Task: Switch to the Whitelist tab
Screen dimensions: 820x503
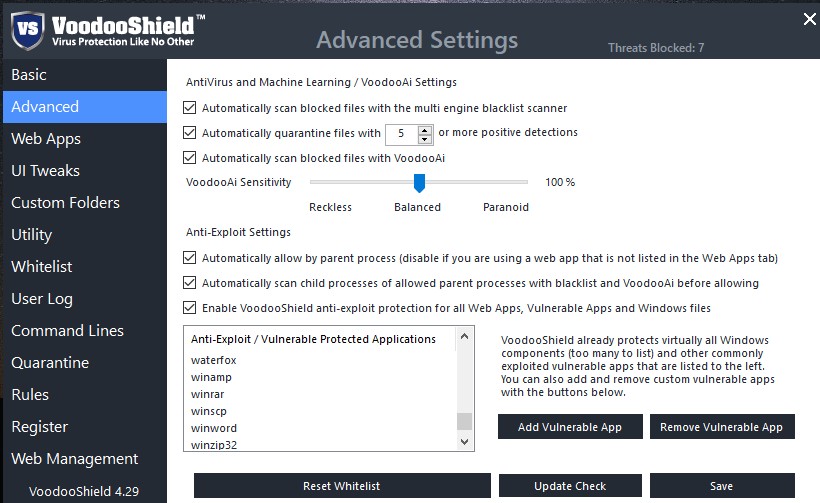Action: [x=42, y=267]
